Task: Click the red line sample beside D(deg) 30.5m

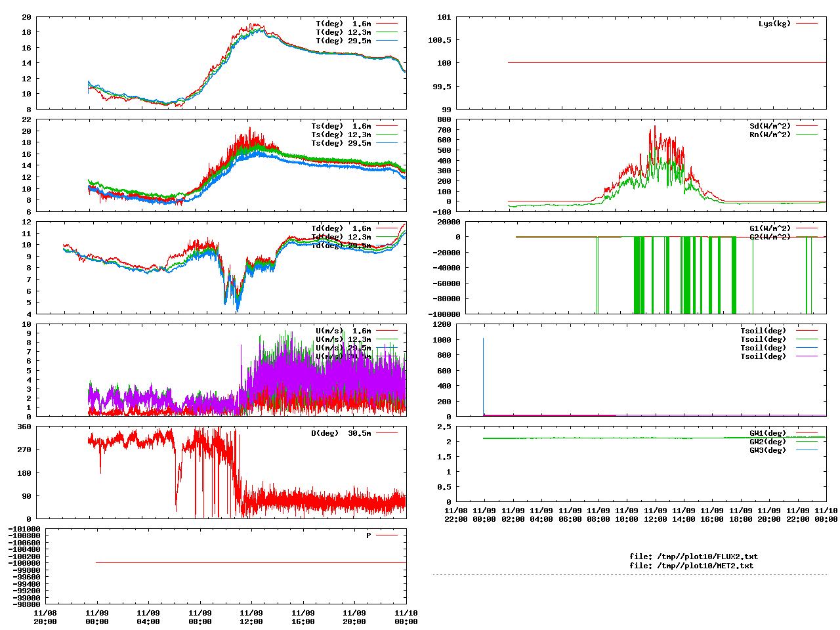Action: [x=387, y=433]
